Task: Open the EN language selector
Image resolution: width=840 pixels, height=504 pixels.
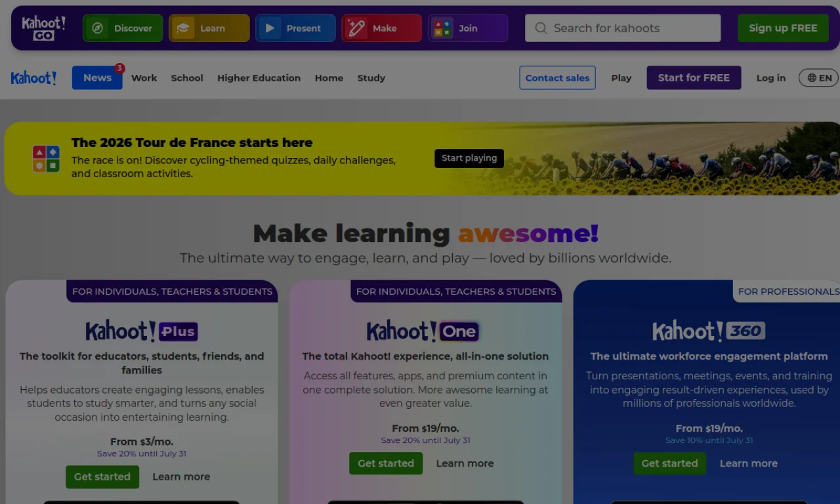Action: [x=818, y=77]
